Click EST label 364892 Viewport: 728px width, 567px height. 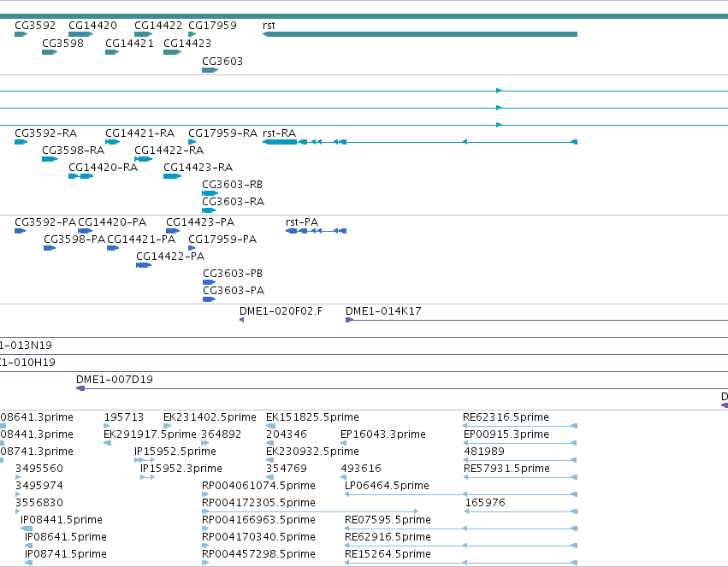tap(222, 434)
